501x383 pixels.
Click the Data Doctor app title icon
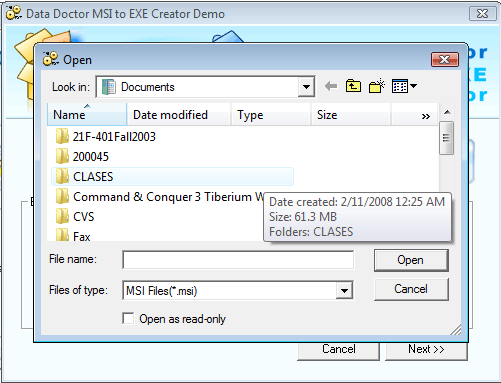coord(14,13)
